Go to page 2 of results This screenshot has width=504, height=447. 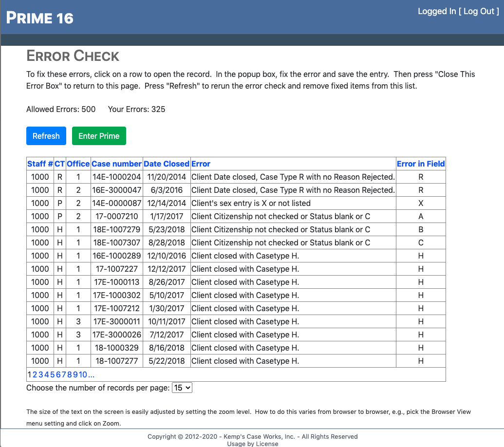pos(35,374)
